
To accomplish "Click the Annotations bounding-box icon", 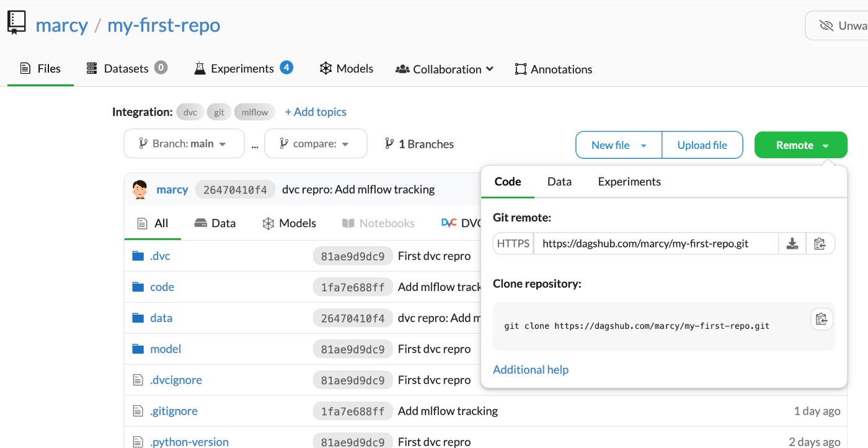I will tap(521, 69).
